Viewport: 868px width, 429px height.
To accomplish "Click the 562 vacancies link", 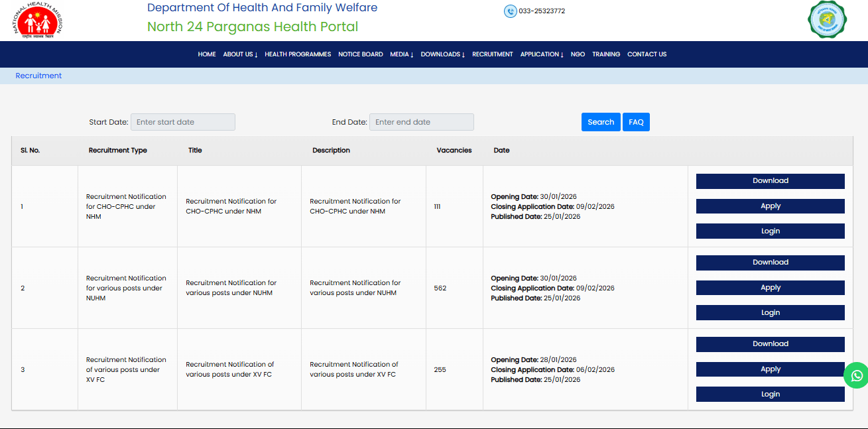I will pos(440,288).
